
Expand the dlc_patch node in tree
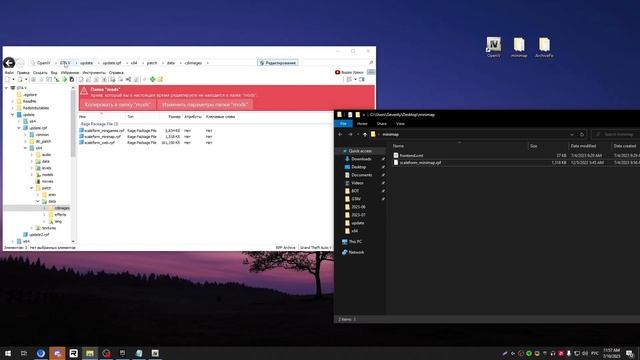click(x=25, y=141)
